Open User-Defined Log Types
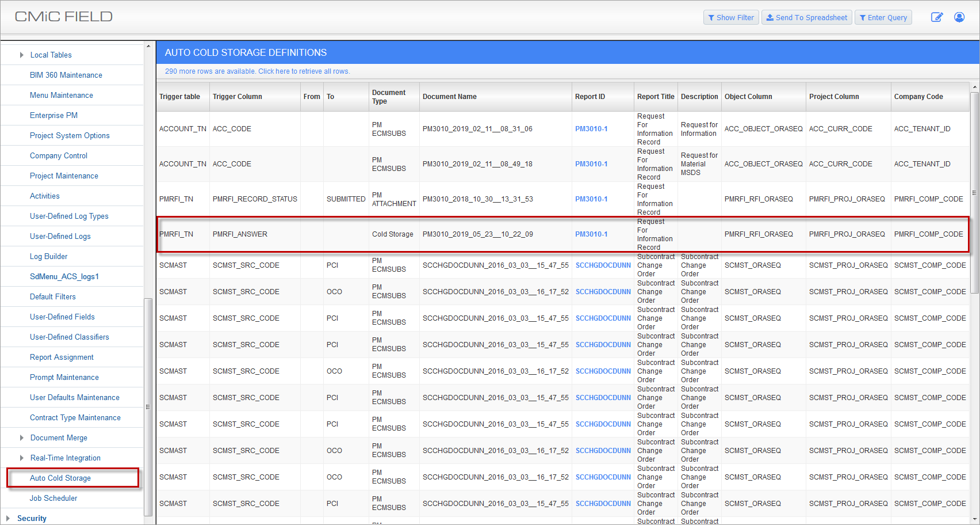Screen dimensions: 980x525 coord(69,216)
